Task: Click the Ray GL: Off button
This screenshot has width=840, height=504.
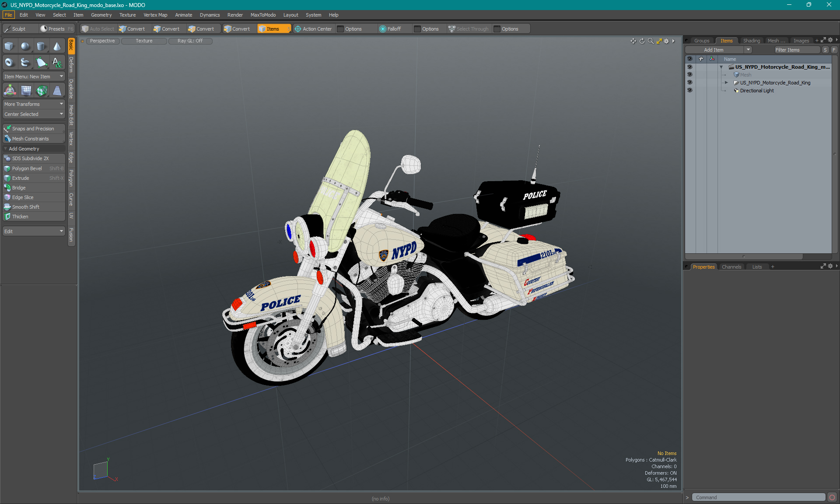Action: pos(190,41)
